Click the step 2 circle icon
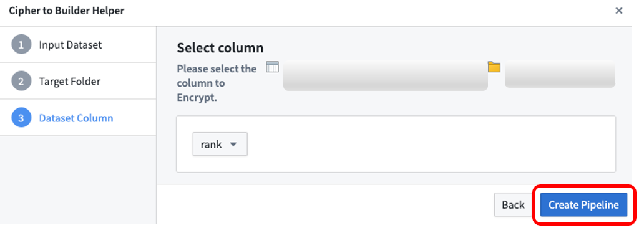644x233 pixels. tap(21, 81)
